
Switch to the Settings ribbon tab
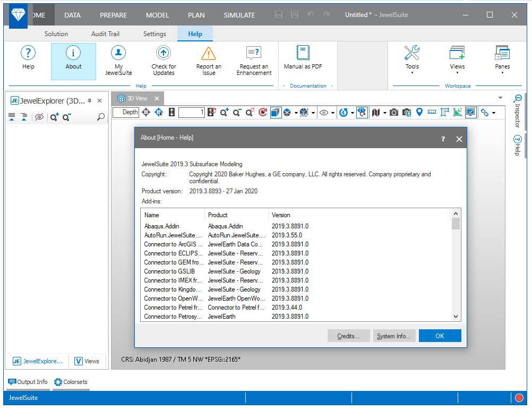tap(155, 34)
